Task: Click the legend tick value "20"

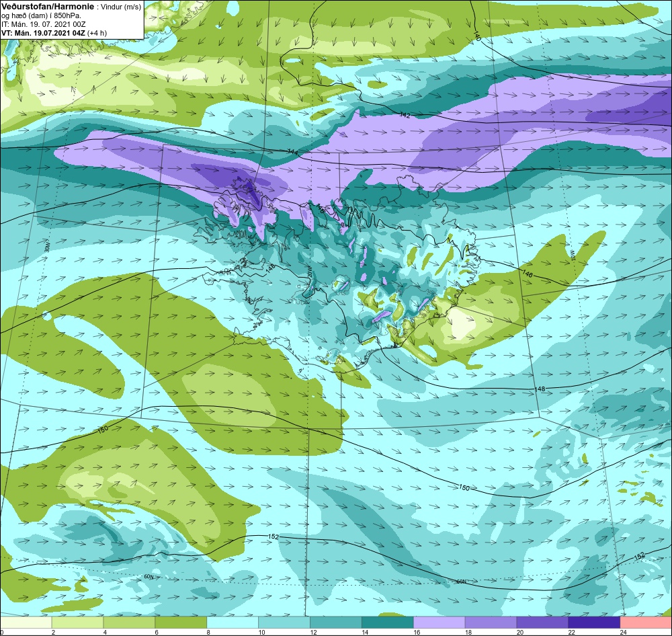Action: 520,632
